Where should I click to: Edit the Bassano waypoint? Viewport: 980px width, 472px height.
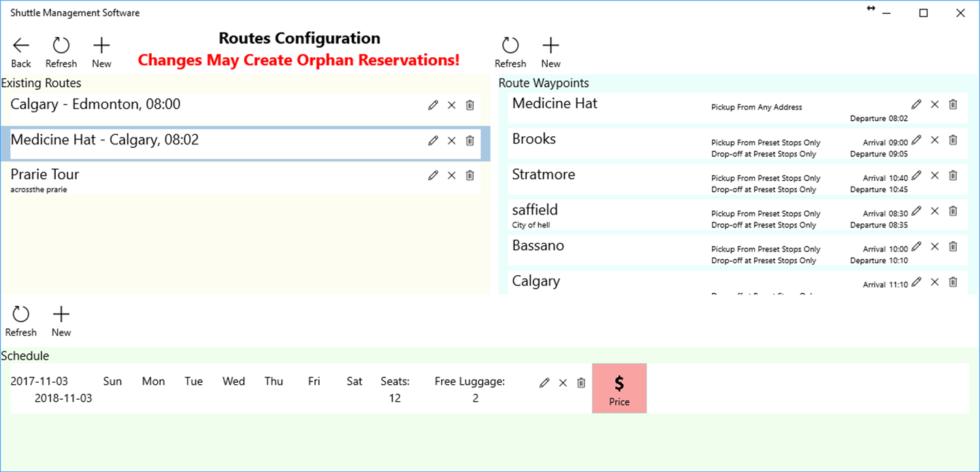click(x=917, y=247)
